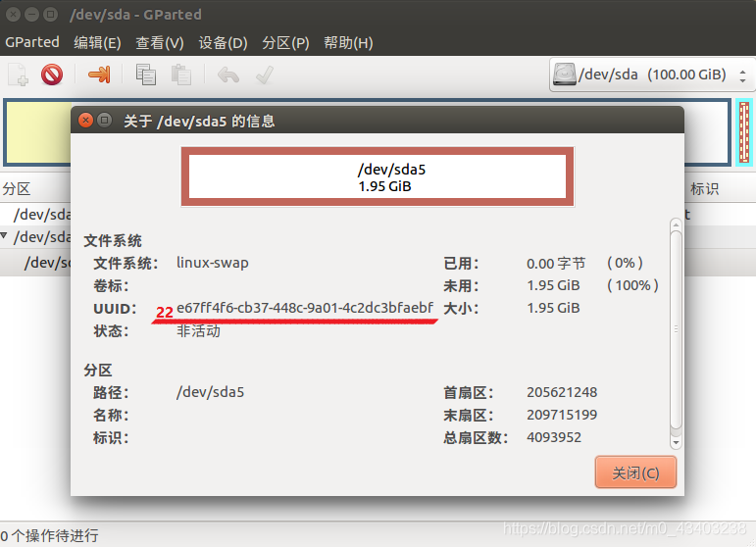Open the 编辑(E) menu
The width and height of the screenshot is (756, 547).
[97, 42]
